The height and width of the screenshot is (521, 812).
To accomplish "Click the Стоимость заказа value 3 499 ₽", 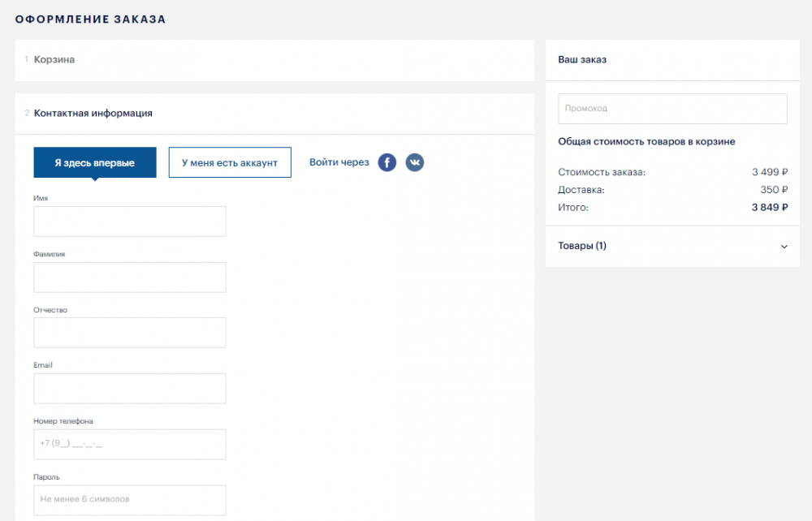I will 770,172.
